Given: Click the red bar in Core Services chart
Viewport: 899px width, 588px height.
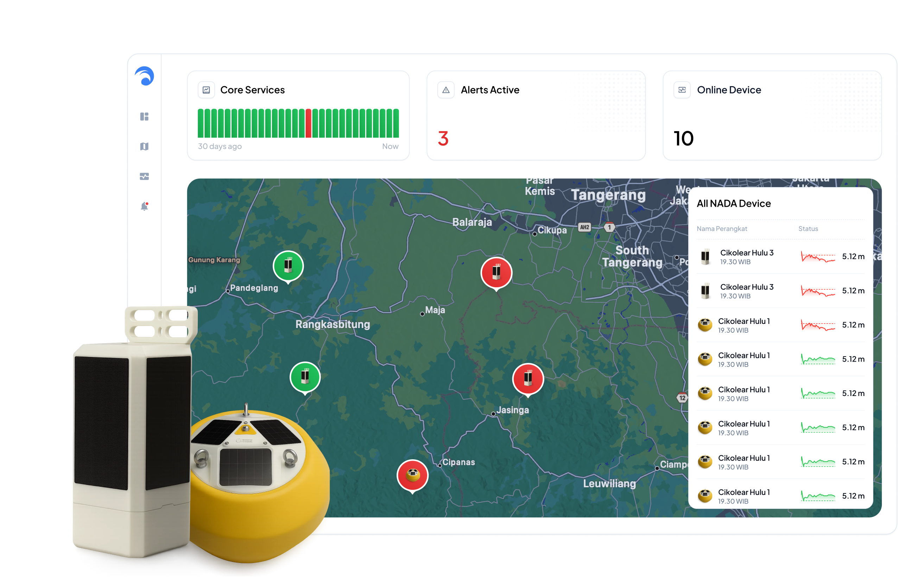Looking at the screenshot, I should pyautogui.click(x=308, y=123).
